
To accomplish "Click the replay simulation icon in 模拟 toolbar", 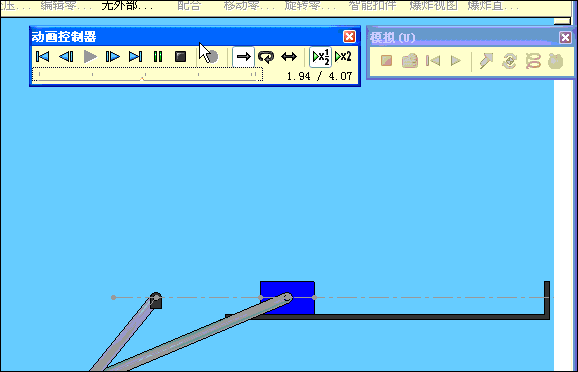I will (x=456, y=60).
